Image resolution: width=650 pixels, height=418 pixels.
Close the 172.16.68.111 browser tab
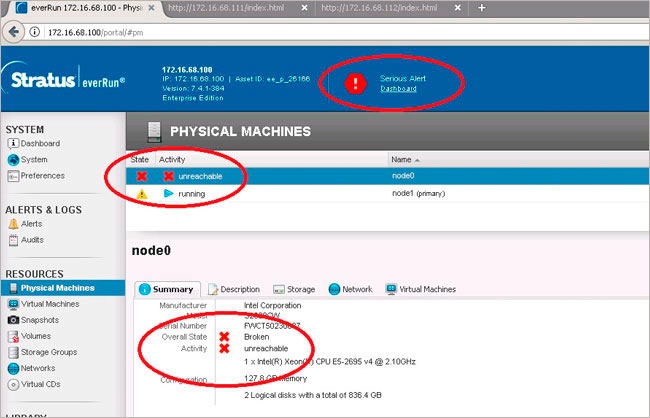pos(304,8)
